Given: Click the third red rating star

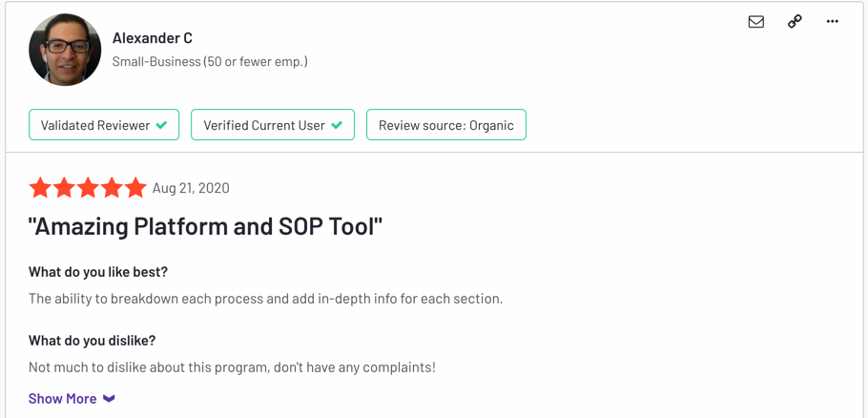Looking at the screenshot, I should pos(88,188).
